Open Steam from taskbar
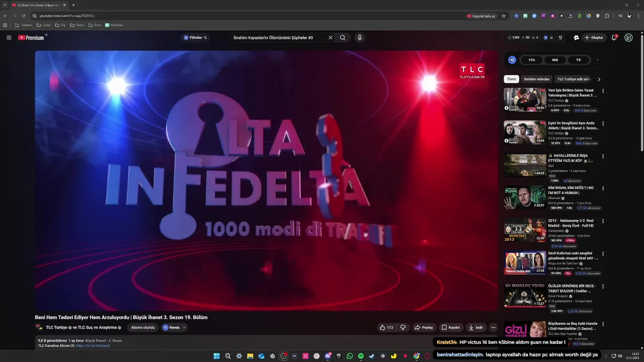 click(x=372, y=356)
